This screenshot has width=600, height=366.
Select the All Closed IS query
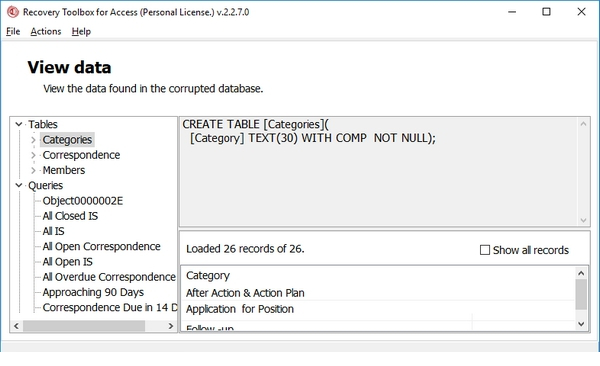pos(70,216)
